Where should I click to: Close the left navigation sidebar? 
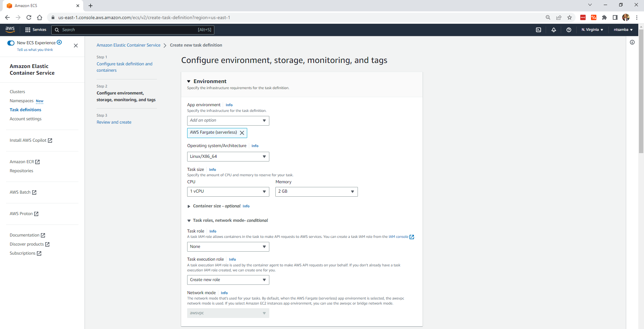point(76,46)
